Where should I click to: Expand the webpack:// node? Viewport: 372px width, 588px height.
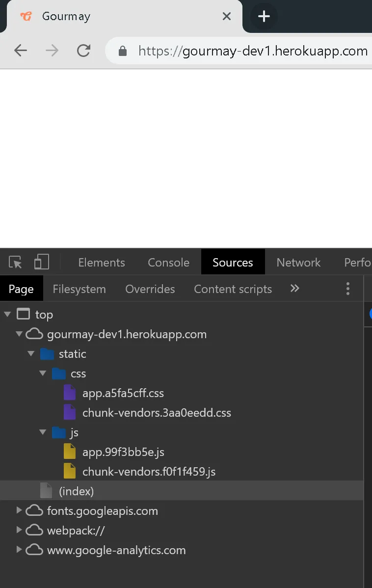click(x=19, y=530)
